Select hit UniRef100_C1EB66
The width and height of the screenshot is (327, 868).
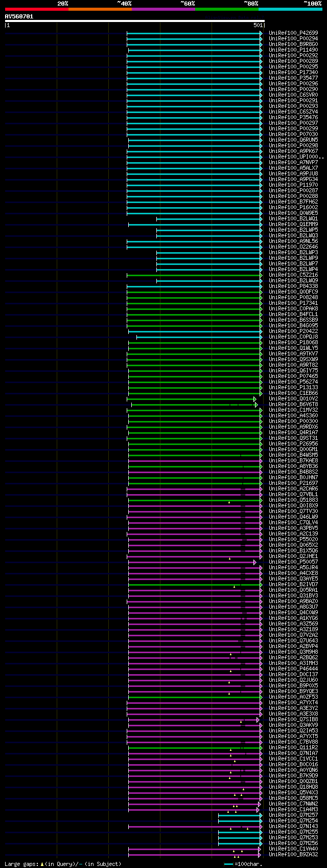(x=293, y=393)
